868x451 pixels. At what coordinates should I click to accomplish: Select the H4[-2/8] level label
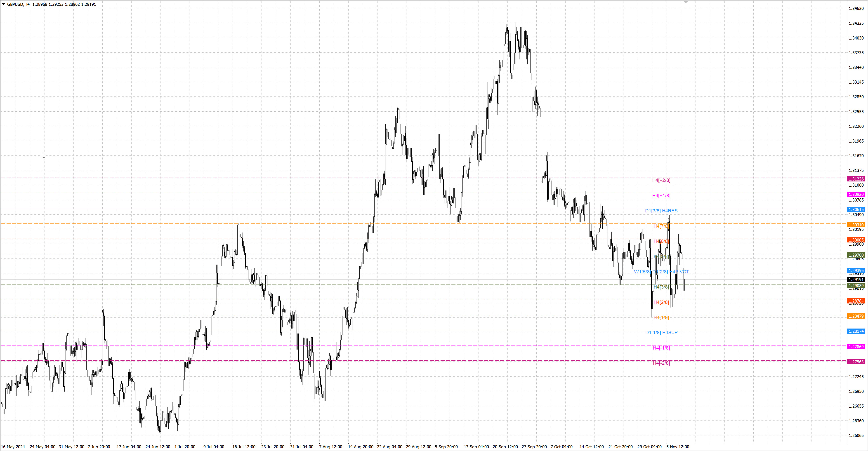coord(661,363)
